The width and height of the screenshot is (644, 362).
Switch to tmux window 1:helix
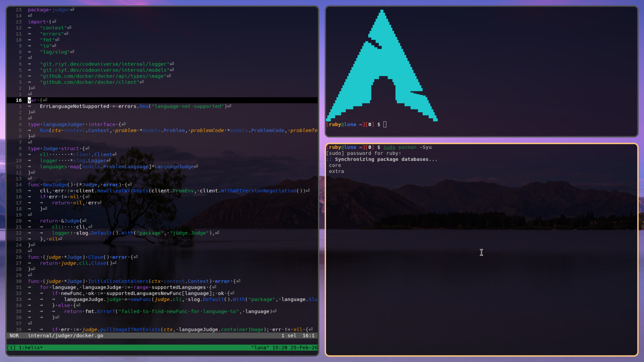coord(30,348)
